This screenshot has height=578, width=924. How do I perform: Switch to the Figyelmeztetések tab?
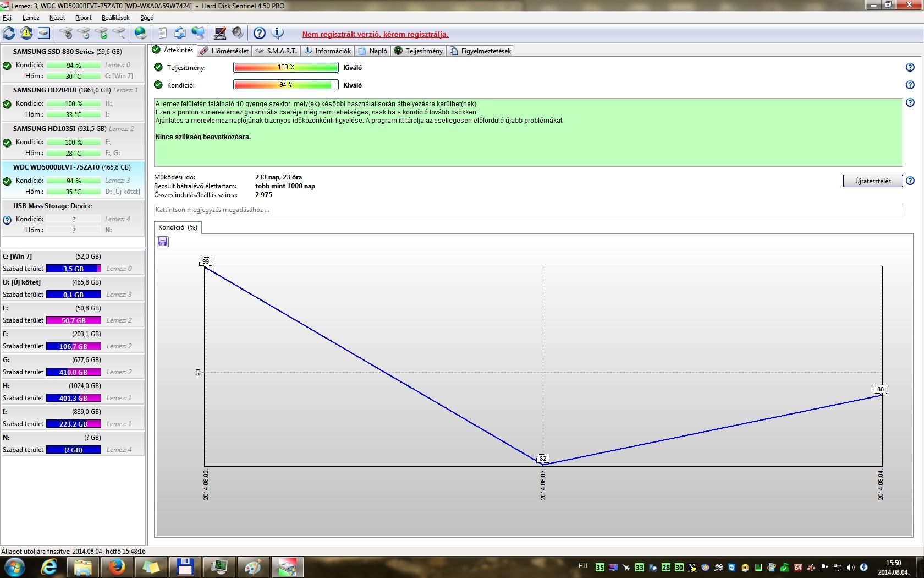[481, 51]
